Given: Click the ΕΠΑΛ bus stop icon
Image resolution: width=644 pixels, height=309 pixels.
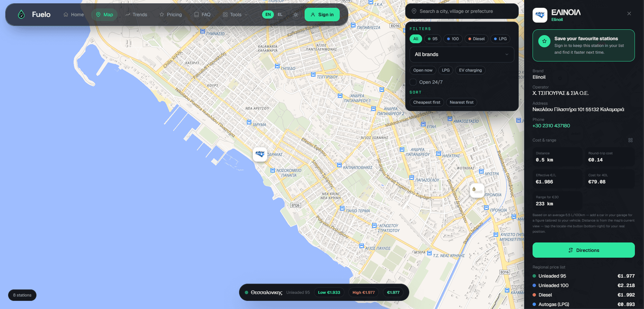Looking at the screenshot, I should click(423, 124).
